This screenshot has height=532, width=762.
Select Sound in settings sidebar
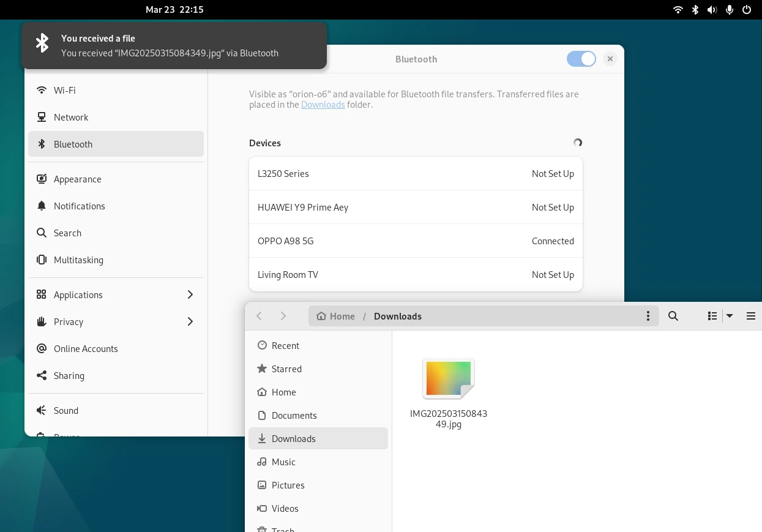point(116,410)
